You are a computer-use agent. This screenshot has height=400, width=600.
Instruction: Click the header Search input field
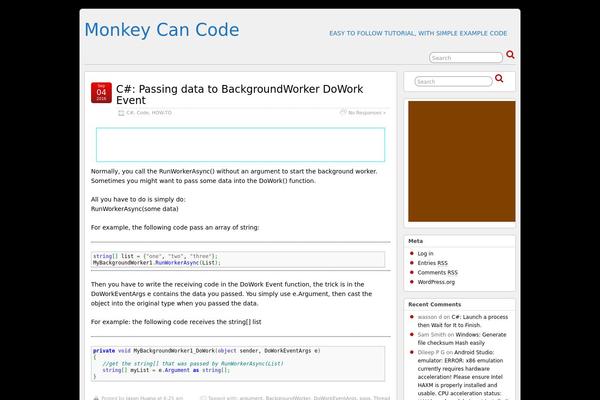point(466,58)
